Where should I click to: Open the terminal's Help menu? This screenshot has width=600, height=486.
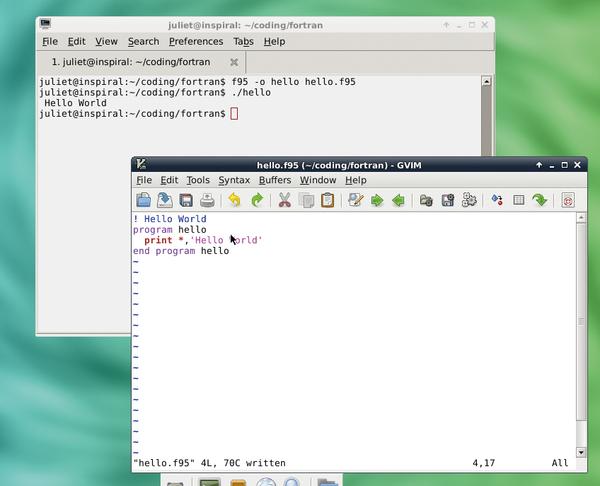coord(274,41)
